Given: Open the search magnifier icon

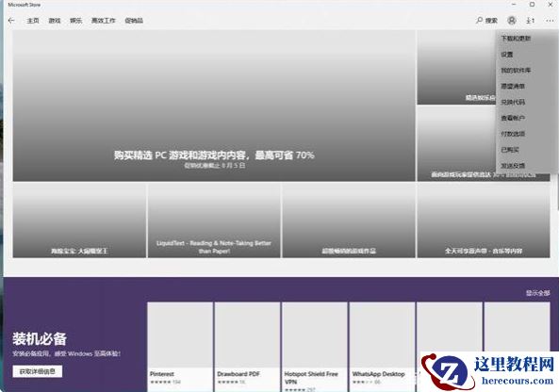Looking at the screenshot, I should point(480,21).
